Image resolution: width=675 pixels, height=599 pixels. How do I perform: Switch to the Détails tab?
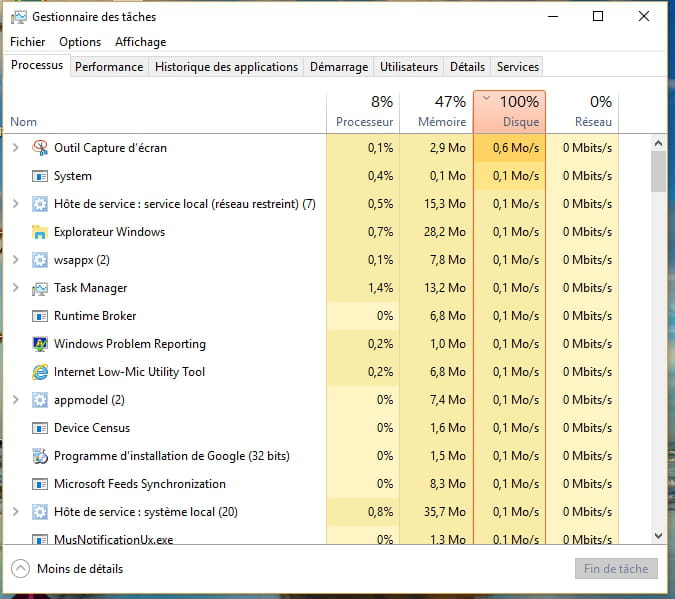(x=467, y=67)
